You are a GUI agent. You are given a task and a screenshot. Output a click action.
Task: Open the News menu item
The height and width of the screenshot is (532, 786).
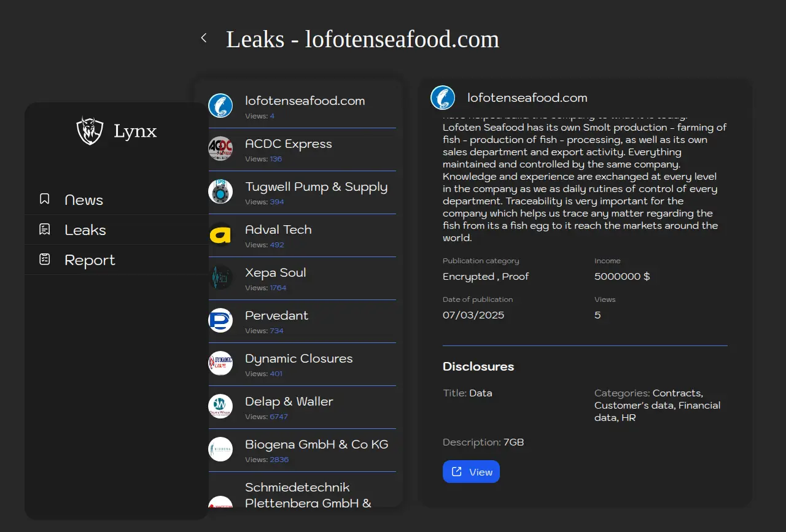84,200
